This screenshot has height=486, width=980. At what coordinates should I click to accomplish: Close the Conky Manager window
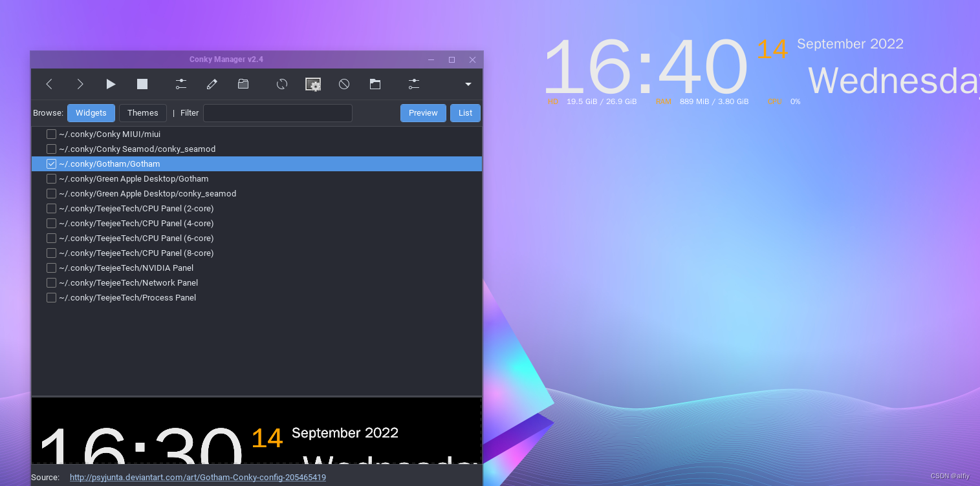click(473, 59)
